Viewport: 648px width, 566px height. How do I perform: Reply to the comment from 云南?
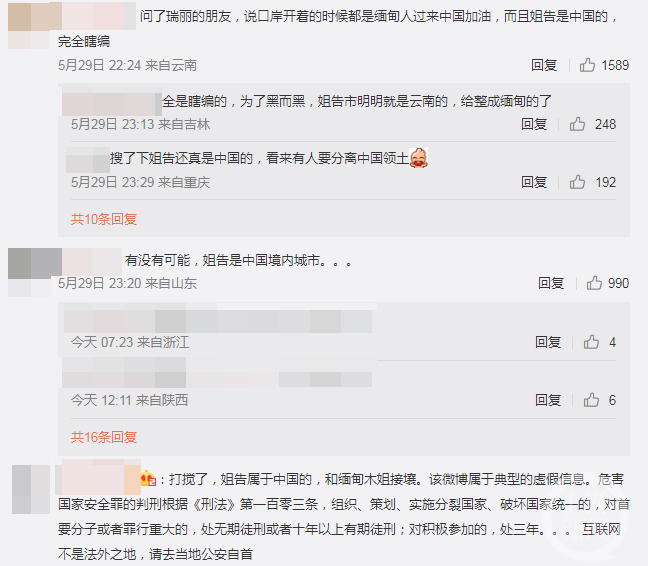pos(544,65)
